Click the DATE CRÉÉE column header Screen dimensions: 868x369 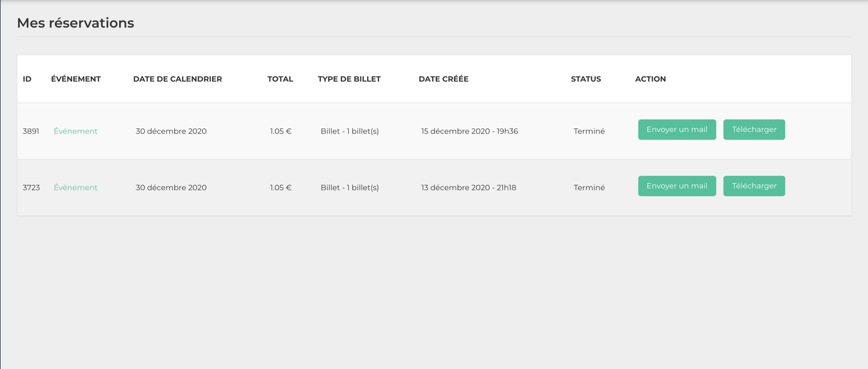click(x=443, y=79)
